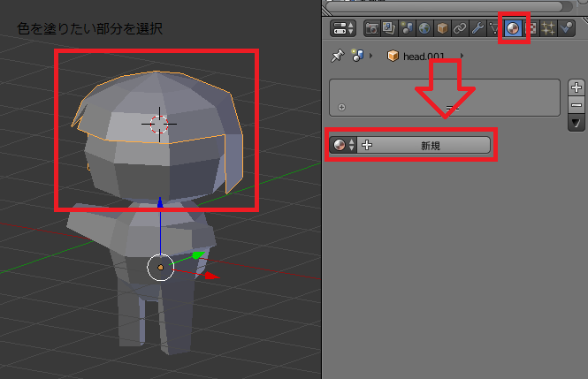Open the Texture checkerboard tab

tap(531, 28)
